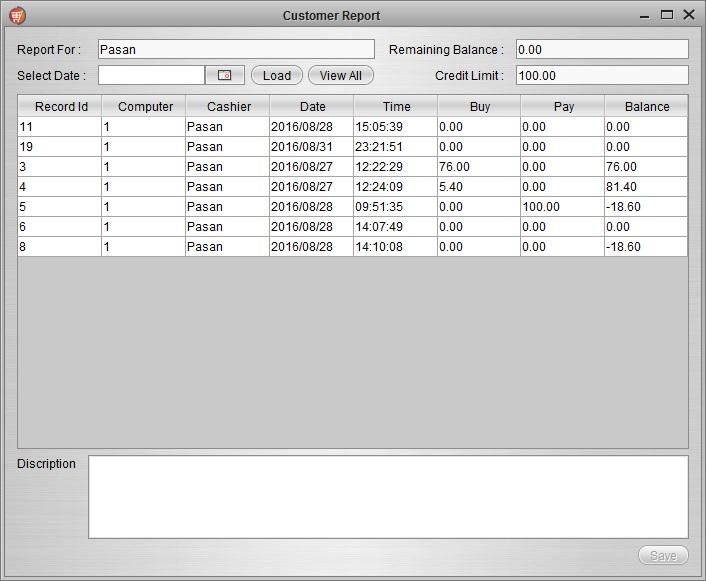This screenshot has width=706, height=581.
Task: Click the Pay column header
Action: [x=562, y=106]
